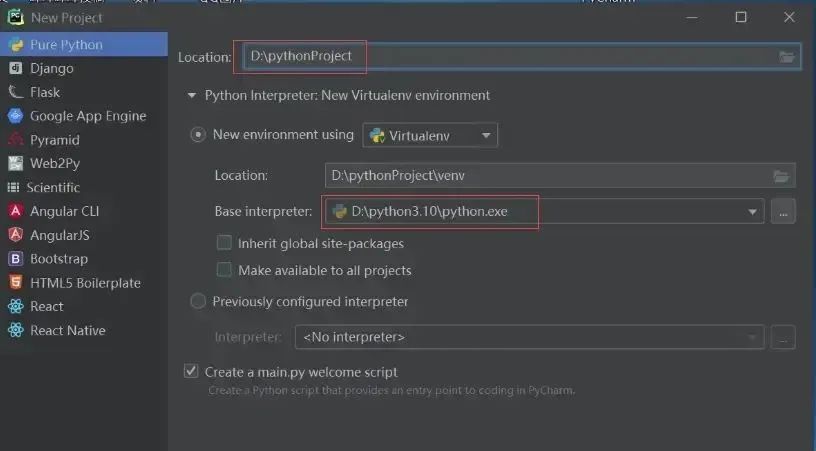Select the Pure Python project type
This screenshot has height=451, width=816.
(84, 45)
